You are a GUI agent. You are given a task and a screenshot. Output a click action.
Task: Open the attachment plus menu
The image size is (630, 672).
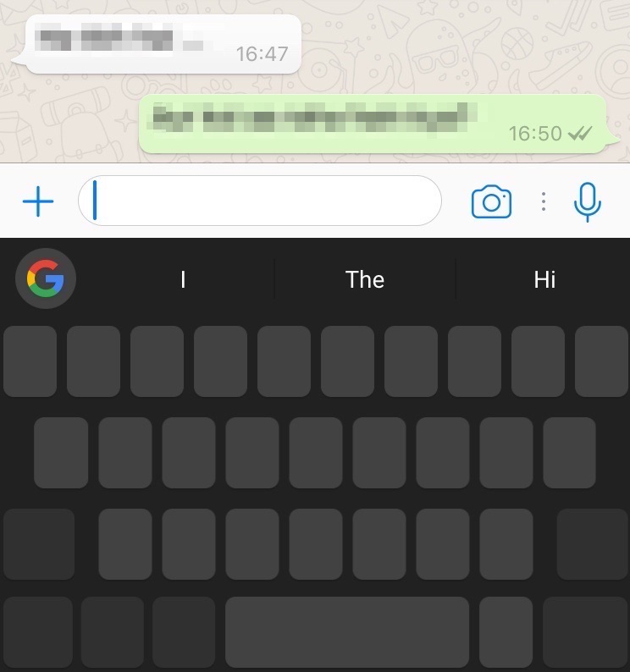coord(38,201)
